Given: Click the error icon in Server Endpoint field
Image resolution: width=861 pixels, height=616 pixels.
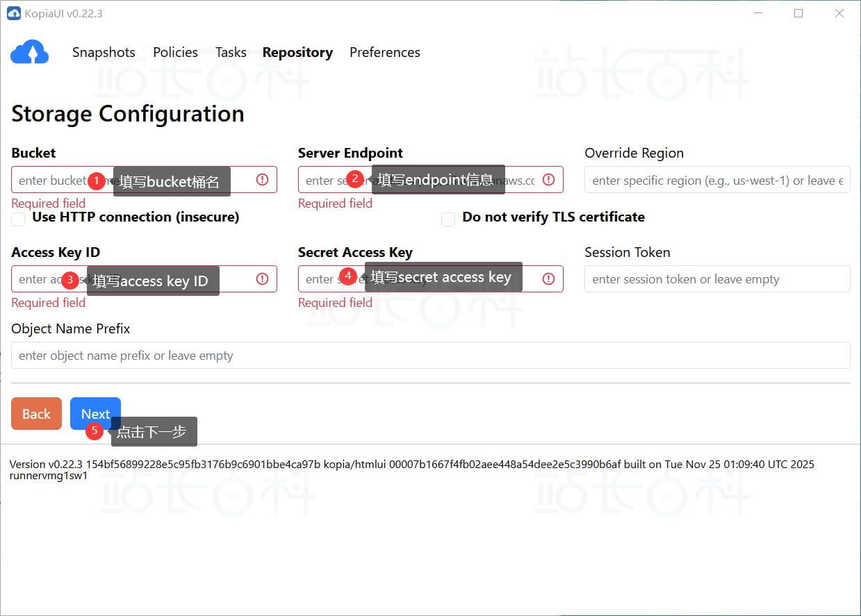Looking at the screenshot, I should point(548,179).
